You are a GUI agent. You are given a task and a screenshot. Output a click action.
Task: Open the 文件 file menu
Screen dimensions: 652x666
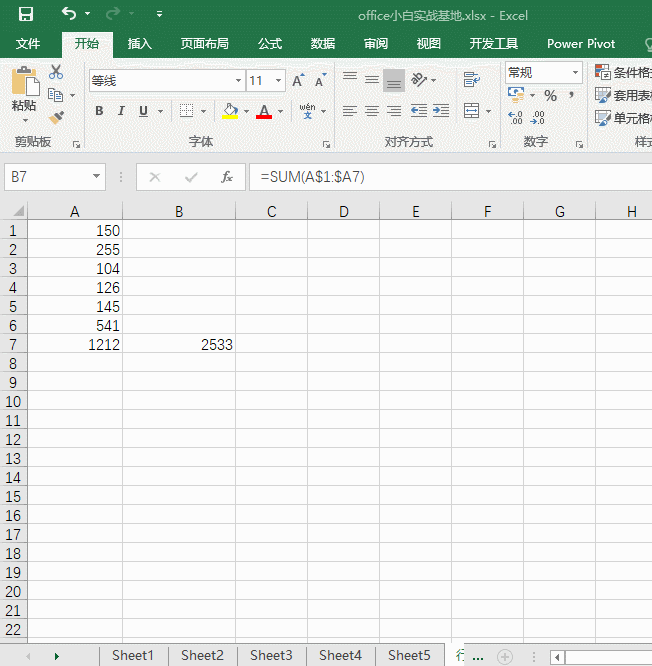[28, 44]
